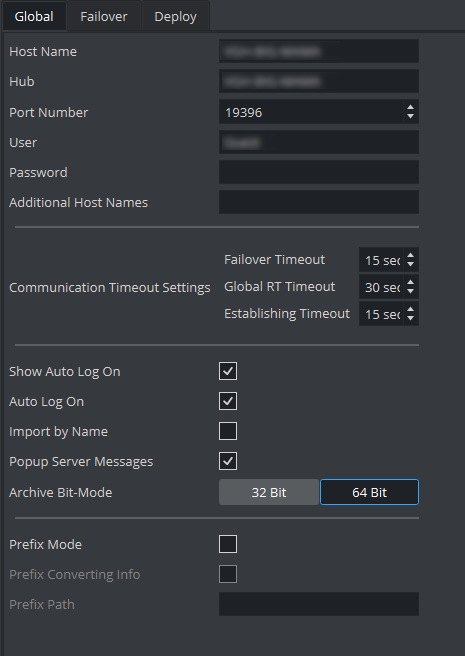Open the Deploy tab
Image resolution: width=465 pixels, height=656 pixels.
(x=175, y=16)
